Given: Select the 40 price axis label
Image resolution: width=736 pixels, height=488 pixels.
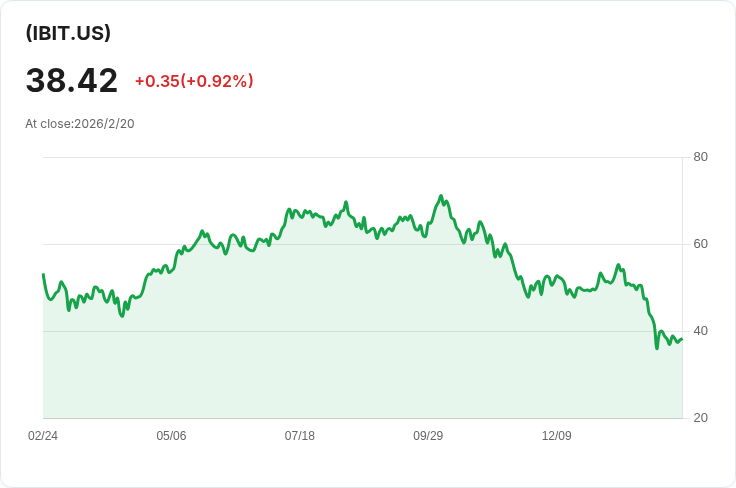Looking at the screenshot, I should (x=700, y=331).
